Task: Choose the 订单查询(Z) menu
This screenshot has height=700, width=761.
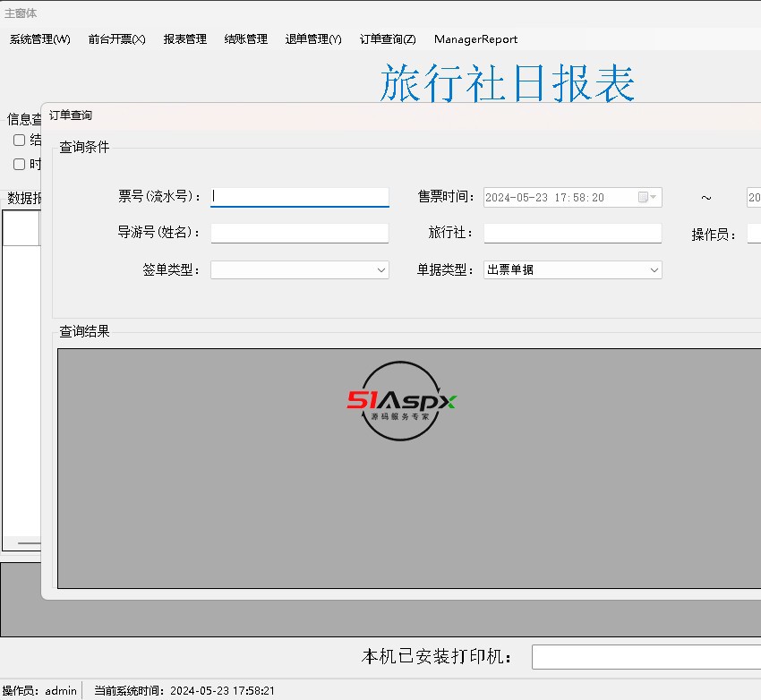Action: tap(388, 39)
